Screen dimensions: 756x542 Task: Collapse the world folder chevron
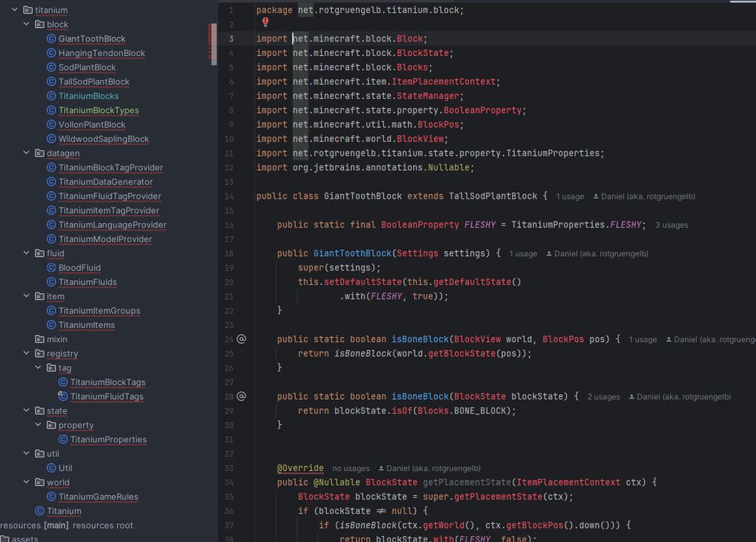tap(26, 482)
